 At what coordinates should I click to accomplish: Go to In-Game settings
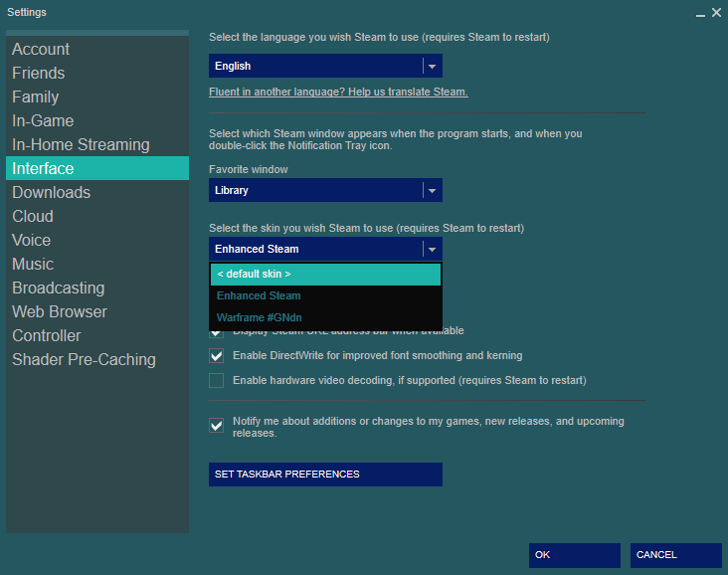(x=97, y=120)
